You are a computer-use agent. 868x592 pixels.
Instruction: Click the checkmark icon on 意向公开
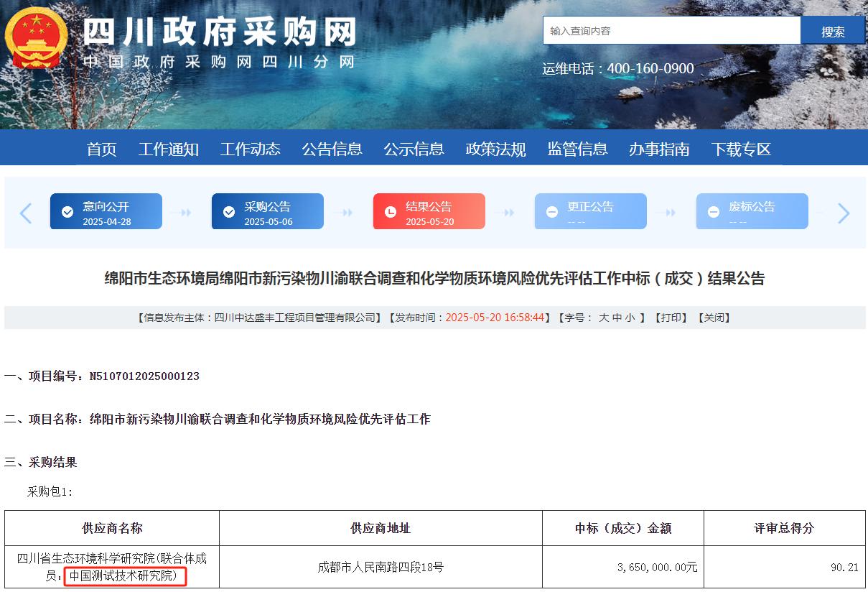67,212
